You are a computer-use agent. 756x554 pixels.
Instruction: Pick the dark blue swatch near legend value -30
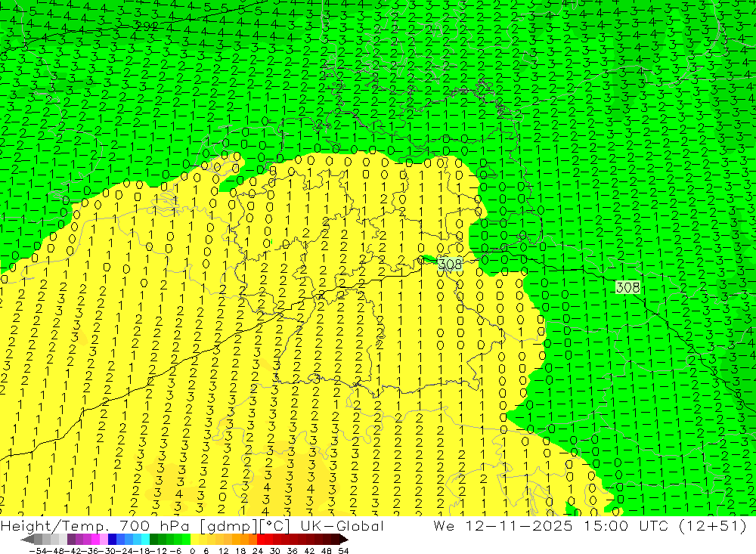tap(113, 539)
